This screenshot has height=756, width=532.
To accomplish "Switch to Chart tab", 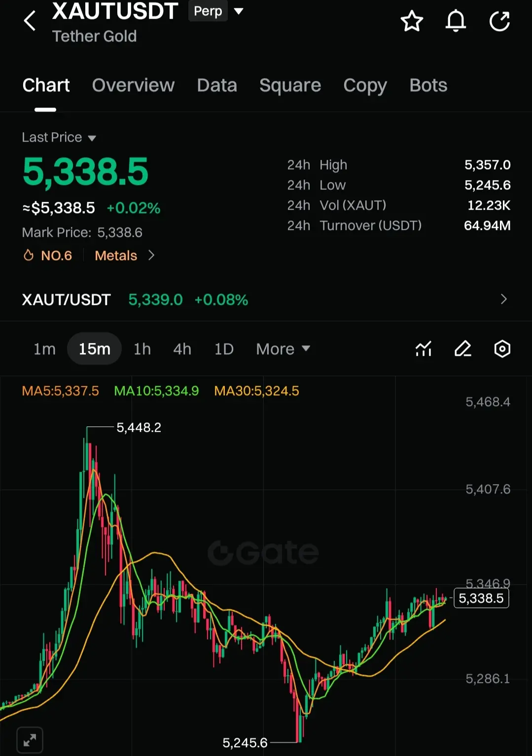I will coord(46,85).
